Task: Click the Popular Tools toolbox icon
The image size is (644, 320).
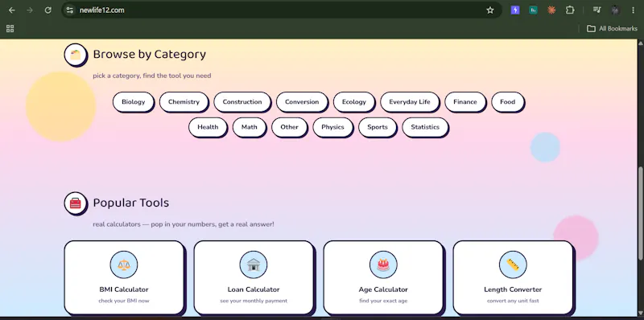Action: click(76, 203)
